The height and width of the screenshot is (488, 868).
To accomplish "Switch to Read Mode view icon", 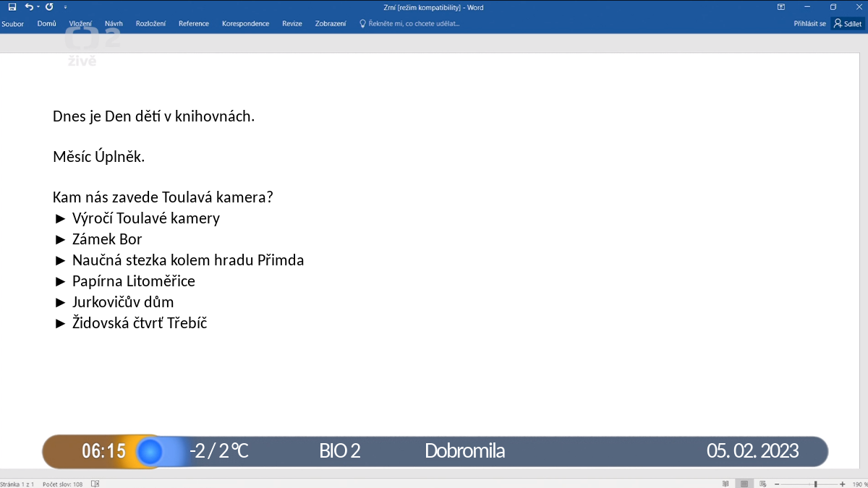I will tap(725, 484).
